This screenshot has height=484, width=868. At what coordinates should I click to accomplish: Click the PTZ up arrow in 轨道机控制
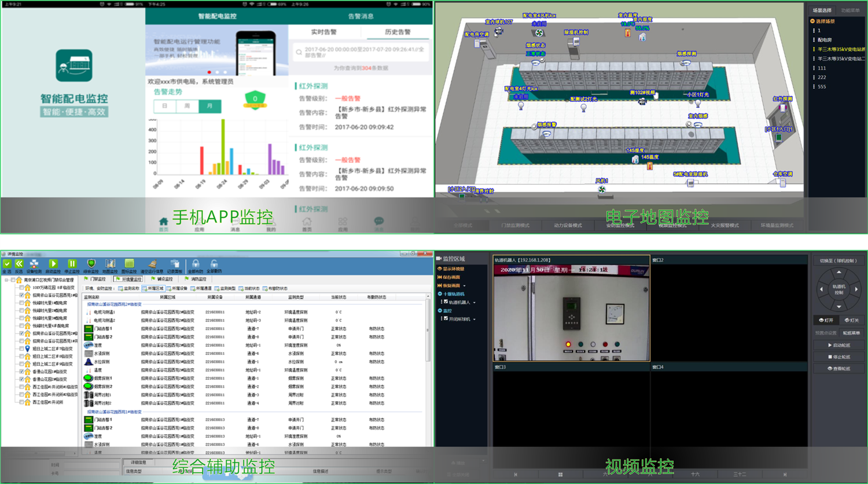coord(838,272)
